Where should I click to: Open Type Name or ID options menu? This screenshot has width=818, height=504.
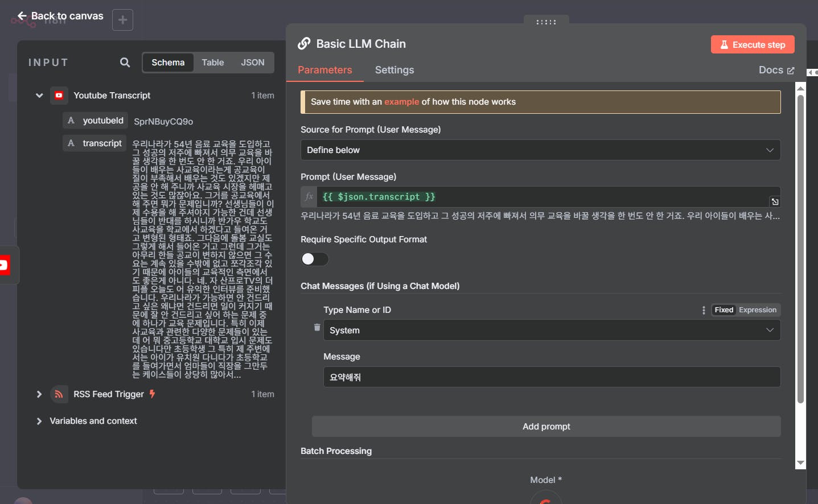coord(704,310)
